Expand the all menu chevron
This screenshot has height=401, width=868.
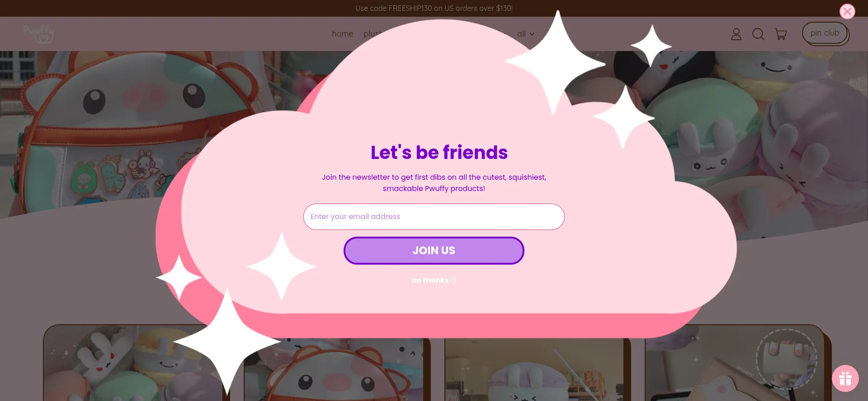click(x=532, y=34)
